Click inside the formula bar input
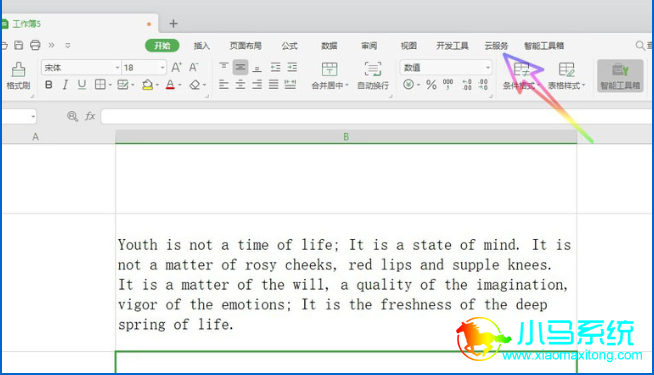 pyautogui.click(x=375, y=116)
